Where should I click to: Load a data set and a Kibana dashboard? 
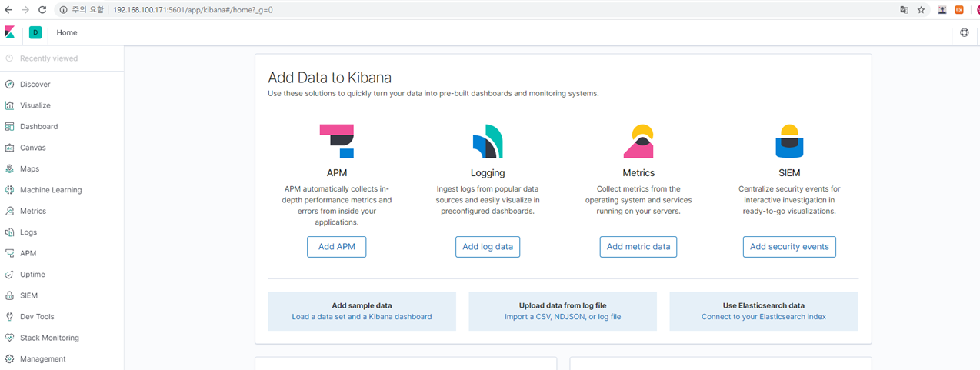point(362,317)
